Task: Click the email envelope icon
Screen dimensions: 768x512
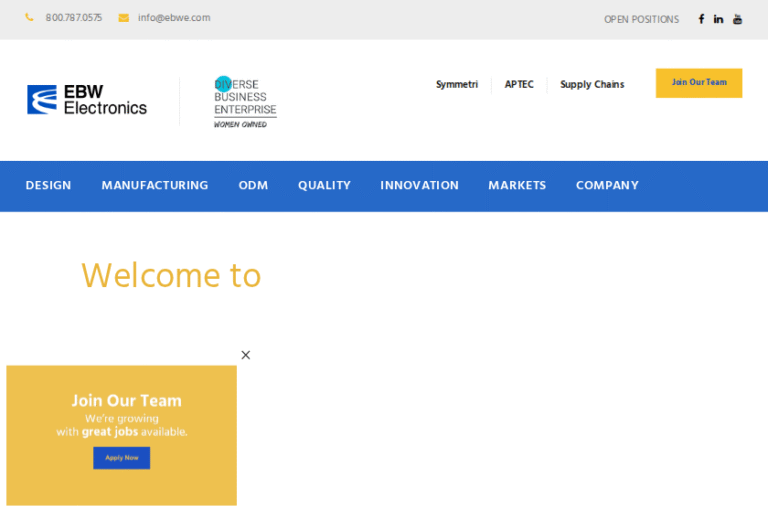Action: [x=124, y=18]
